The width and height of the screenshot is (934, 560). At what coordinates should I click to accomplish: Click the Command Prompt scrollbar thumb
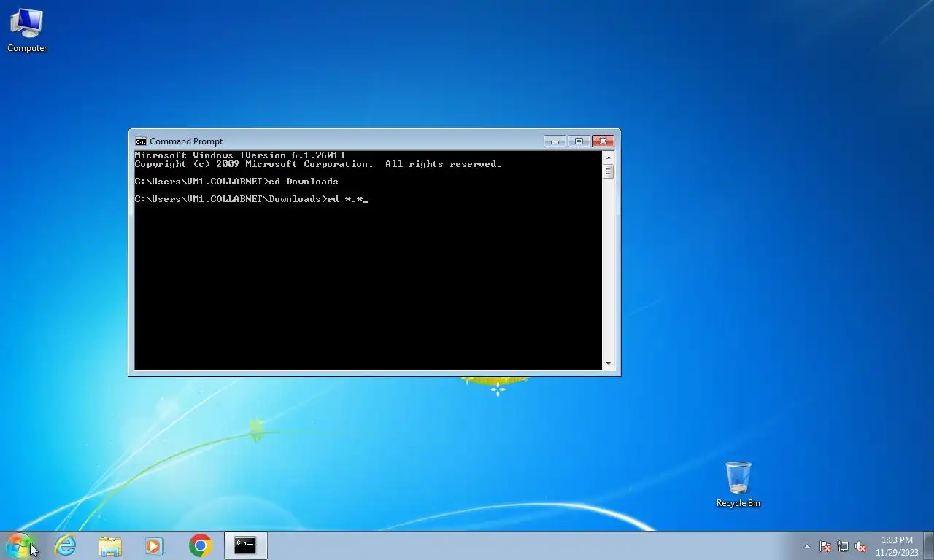609,171
